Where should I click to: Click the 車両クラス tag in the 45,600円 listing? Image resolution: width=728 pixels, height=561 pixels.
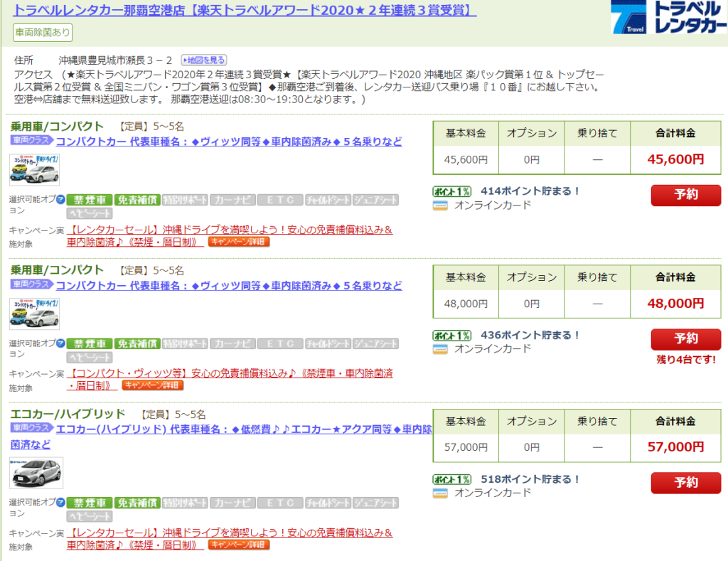click(31, 140)
